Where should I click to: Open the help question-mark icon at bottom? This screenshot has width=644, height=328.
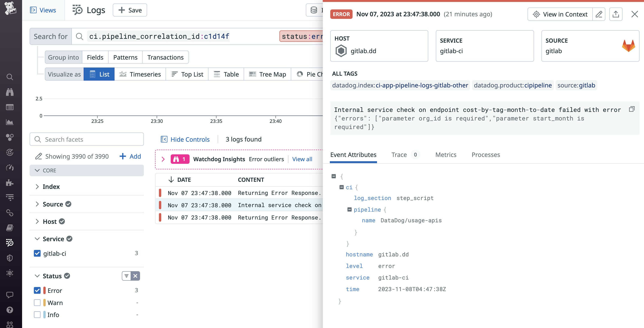(x=10, y=310)
